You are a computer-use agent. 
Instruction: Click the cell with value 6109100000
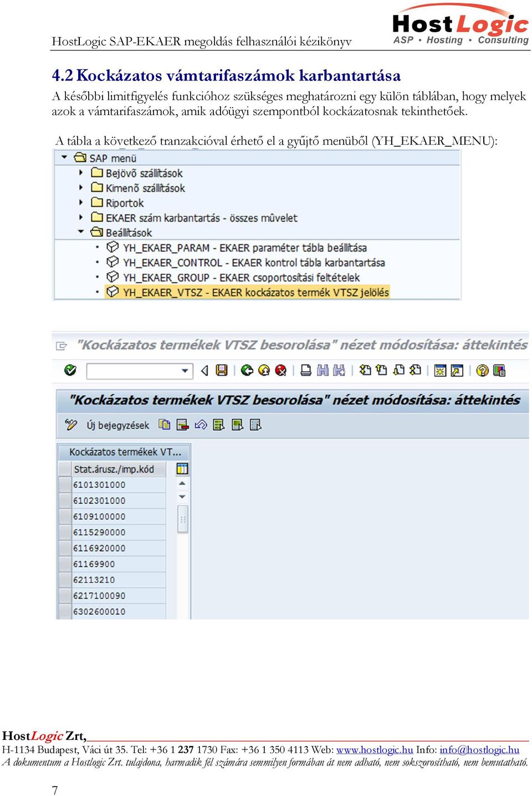[x=119, y=516]
